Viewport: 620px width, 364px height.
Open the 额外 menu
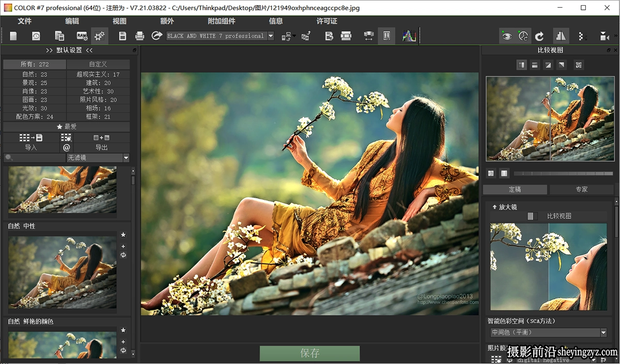pyautogui.click(x=167, y=21)
